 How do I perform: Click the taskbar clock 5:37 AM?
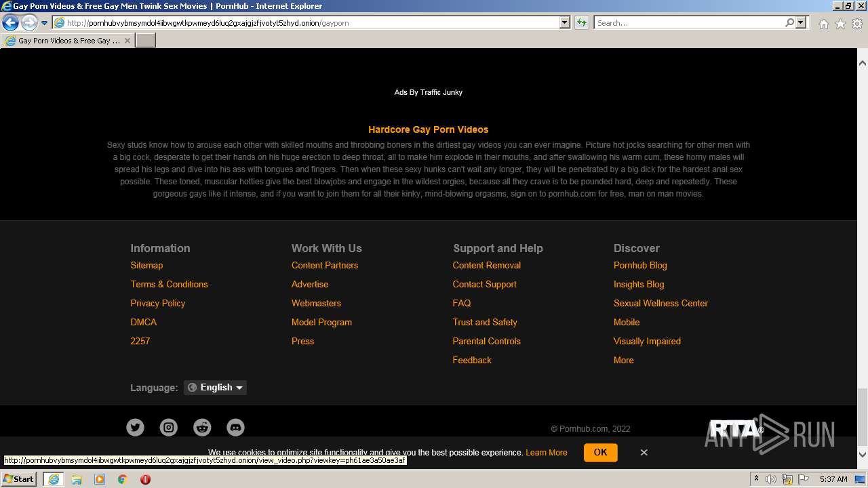[833, 479]
